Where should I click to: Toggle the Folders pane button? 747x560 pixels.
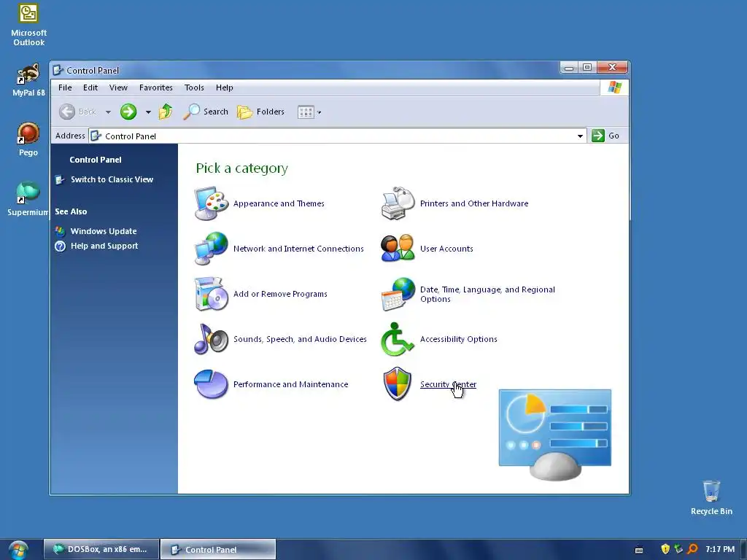click(261, 112)
